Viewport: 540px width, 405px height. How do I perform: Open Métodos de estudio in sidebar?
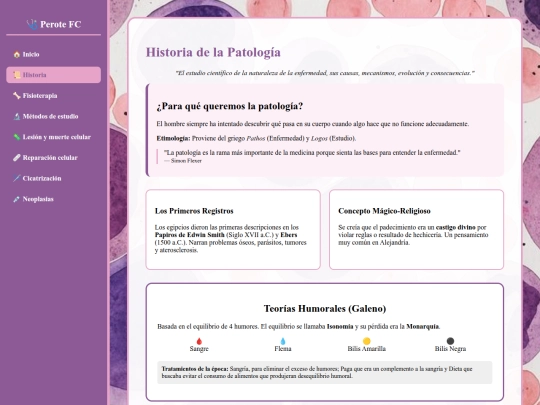tap(53, 116)
